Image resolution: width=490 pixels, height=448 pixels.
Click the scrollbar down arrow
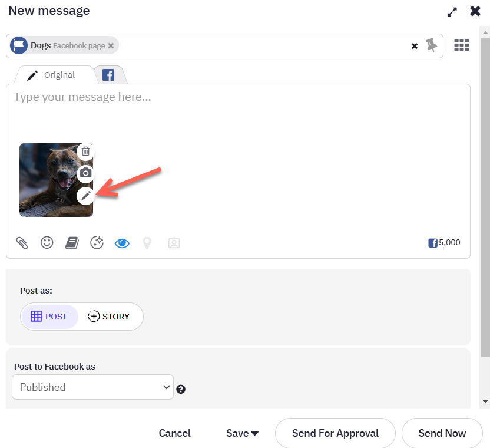(485, 401)
